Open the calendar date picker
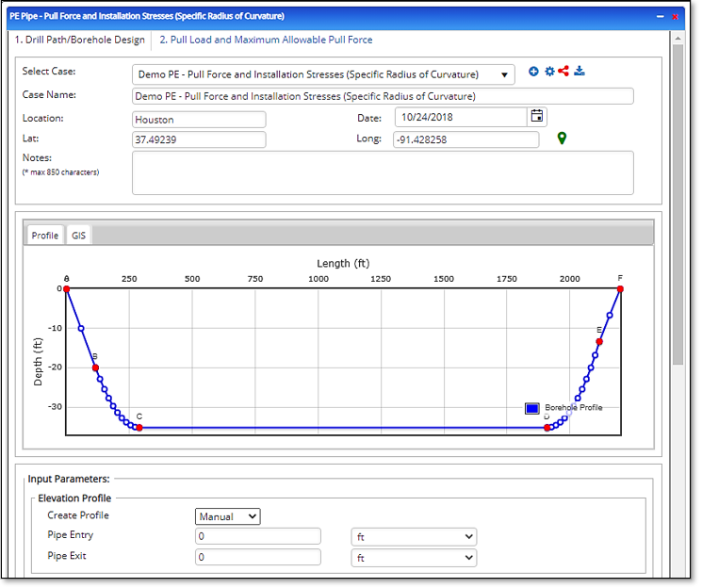The width and height of the screenshot is (702, 588). pyautogui.click(x=537, y=117)
